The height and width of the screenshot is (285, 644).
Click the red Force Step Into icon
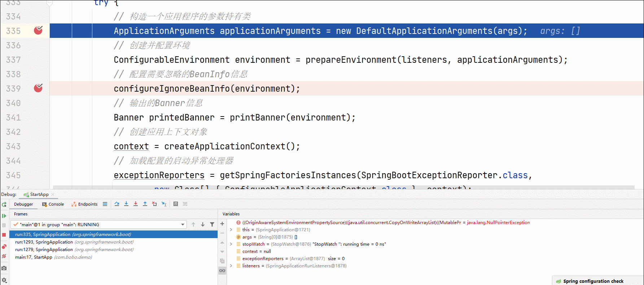point(136,204)
